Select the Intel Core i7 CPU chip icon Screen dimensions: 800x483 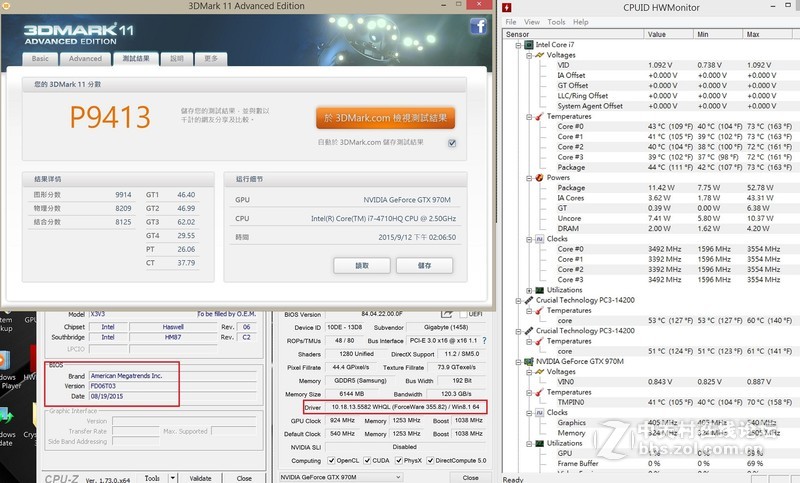pyautogui.click(x=529, y=45)
